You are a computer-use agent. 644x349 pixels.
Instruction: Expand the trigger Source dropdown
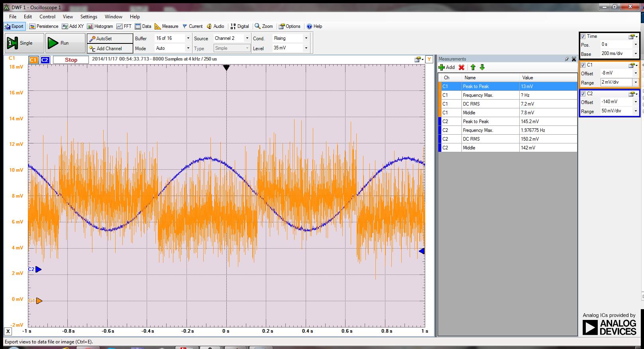[x=247, y=38]
